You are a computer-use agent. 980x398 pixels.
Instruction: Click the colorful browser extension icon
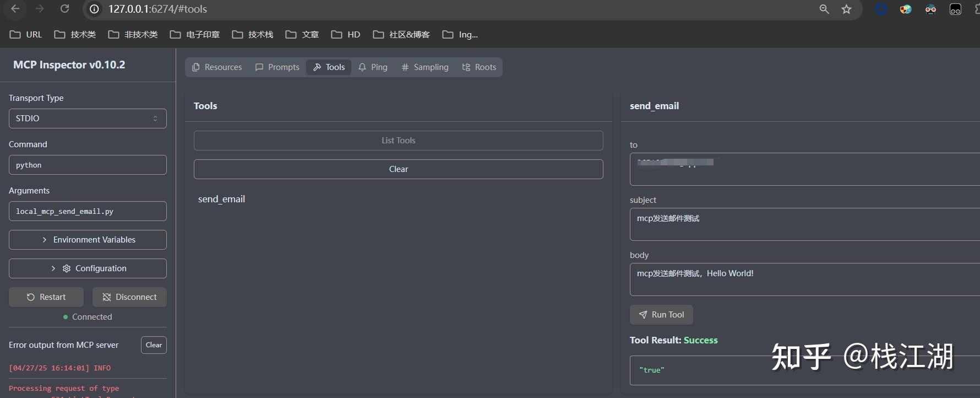[906, 9]
